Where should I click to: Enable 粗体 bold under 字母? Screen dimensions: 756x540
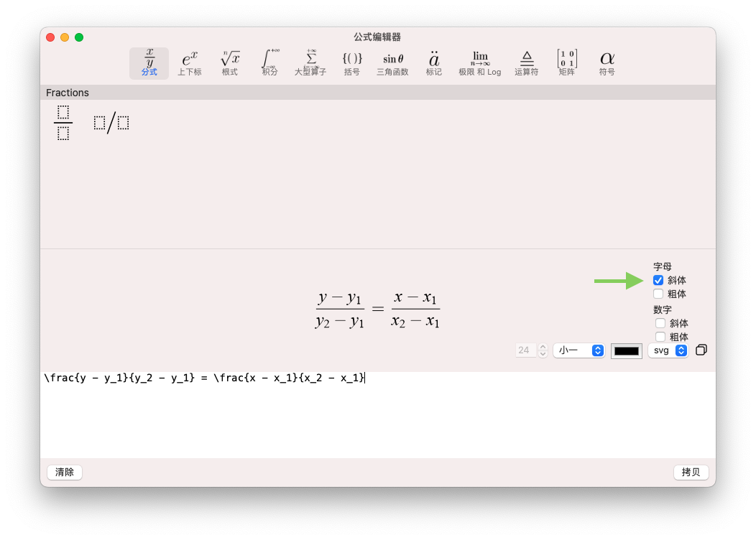(x=658, y=294)
